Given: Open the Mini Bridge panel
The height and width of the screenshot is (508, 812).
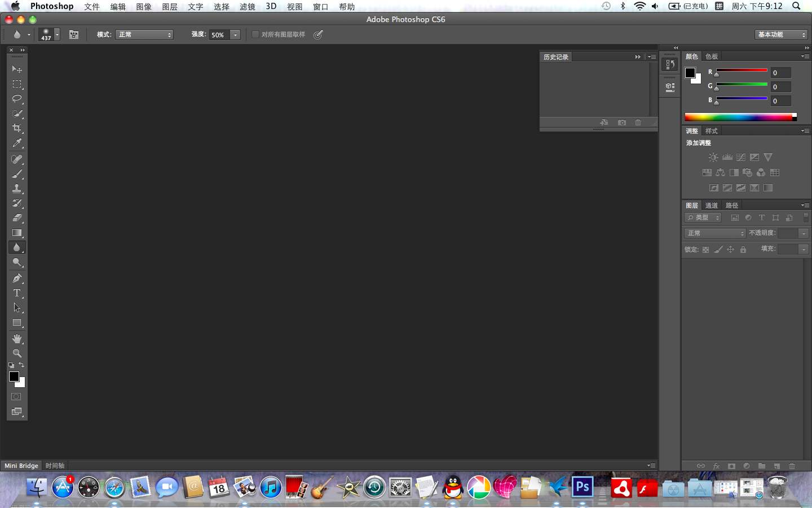Looking at the screenshot, I should point(21,466).
